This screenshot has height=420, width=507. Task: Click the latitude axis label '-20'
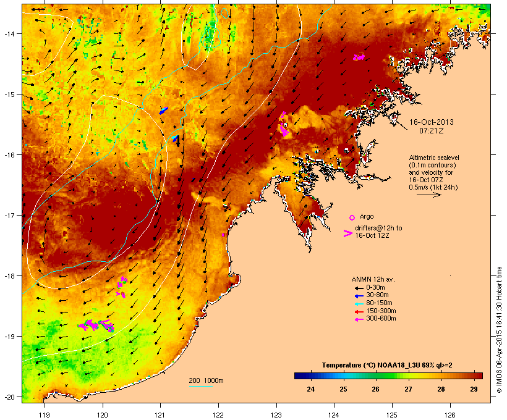pos(9,397)
